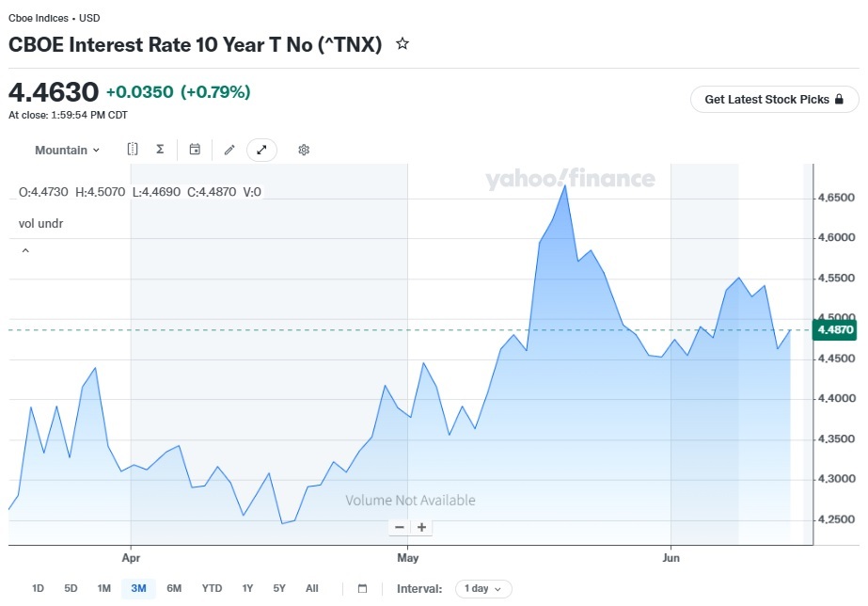The image size is (868, 606).
Task: Toggle full screen chart mode
Action: coord(261,150)
